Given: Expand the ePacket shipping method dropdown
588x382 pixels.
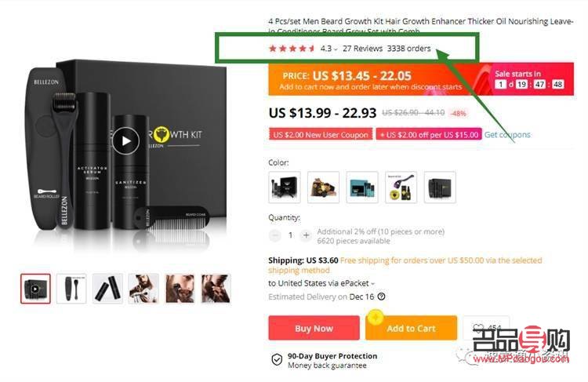Looking at the screenshot, I should 372,284.
